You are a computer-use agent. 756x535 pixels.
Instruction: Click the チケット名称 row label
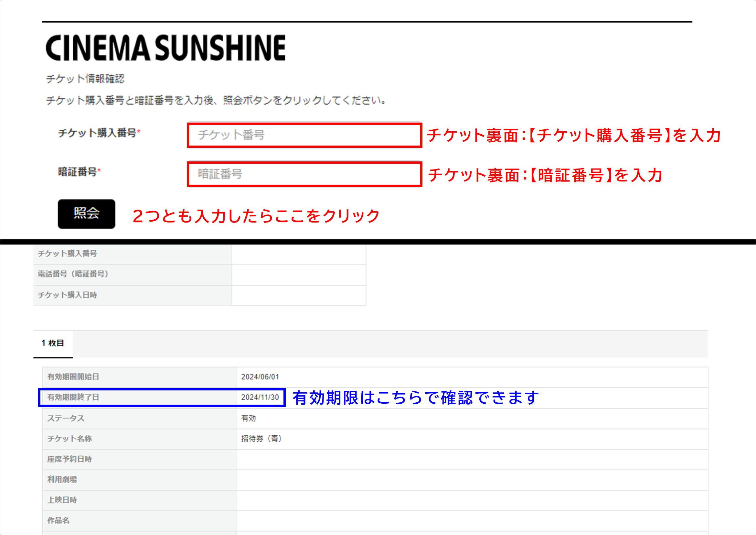69,439
